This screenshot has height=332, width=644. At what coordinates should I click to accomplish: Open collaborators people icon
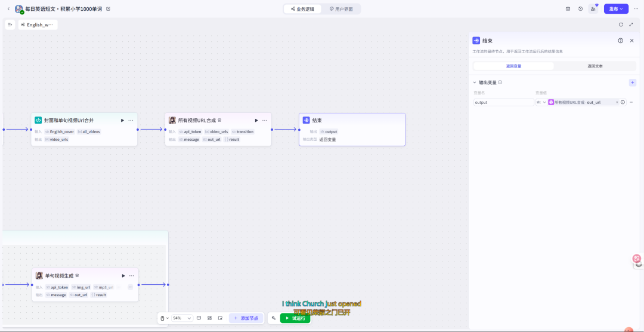tap(593, 8)
